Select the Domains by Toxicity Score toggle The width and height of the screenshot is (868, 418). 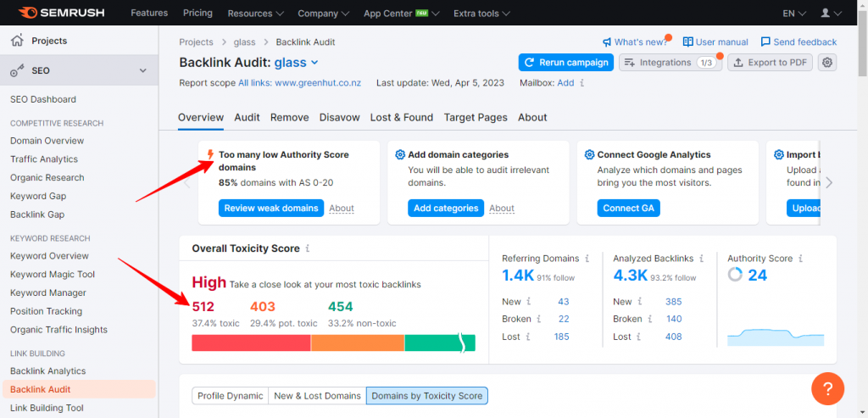(427, 396)
